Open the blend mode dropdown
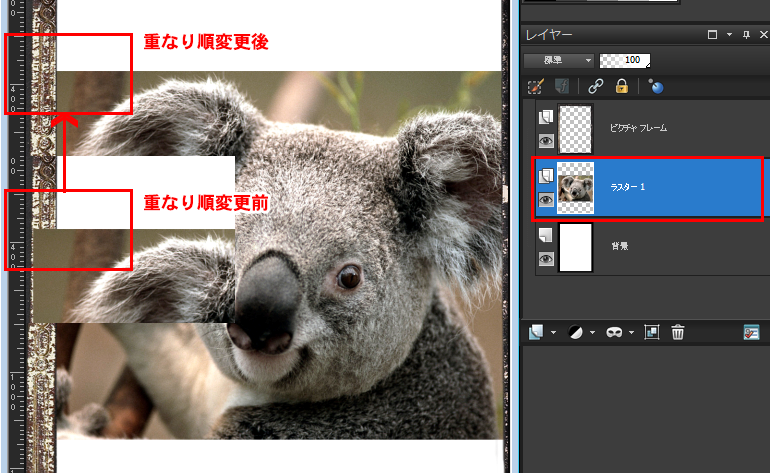This screenshot has height=473, width=770. click(x=559, y=60)
